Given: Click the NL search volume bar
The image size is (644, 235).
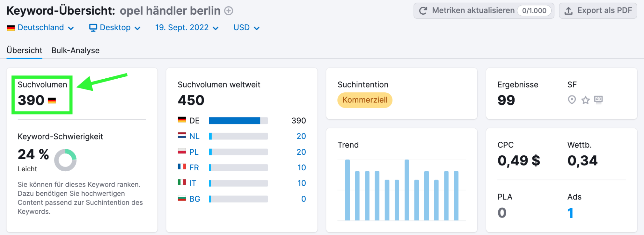Looking at the screenshot, I should 238,136.
